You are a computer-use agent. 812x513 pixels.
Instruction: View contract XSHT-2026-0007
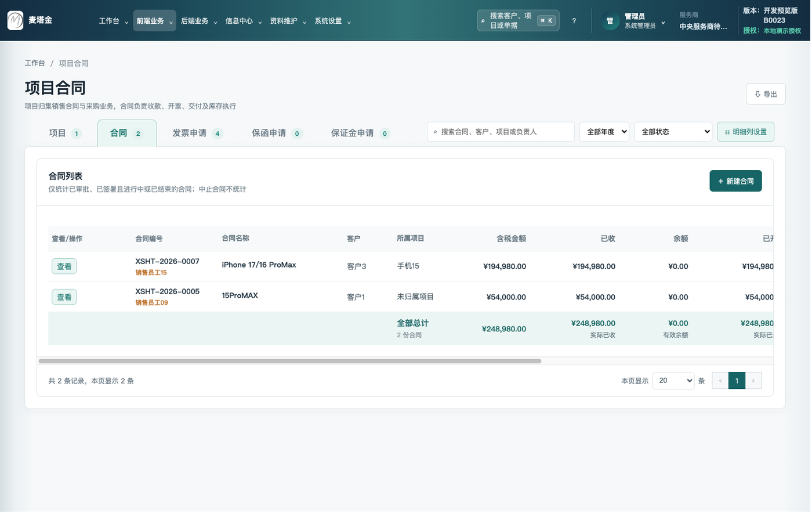(64, 267)
